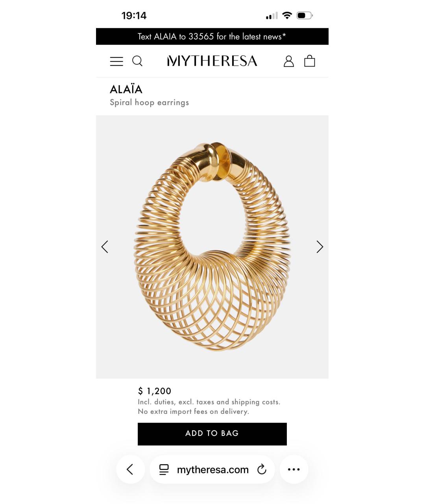Viewport: 425px width, 504px height.
Task: Tap the battery status icon
Action: point(305,16)
